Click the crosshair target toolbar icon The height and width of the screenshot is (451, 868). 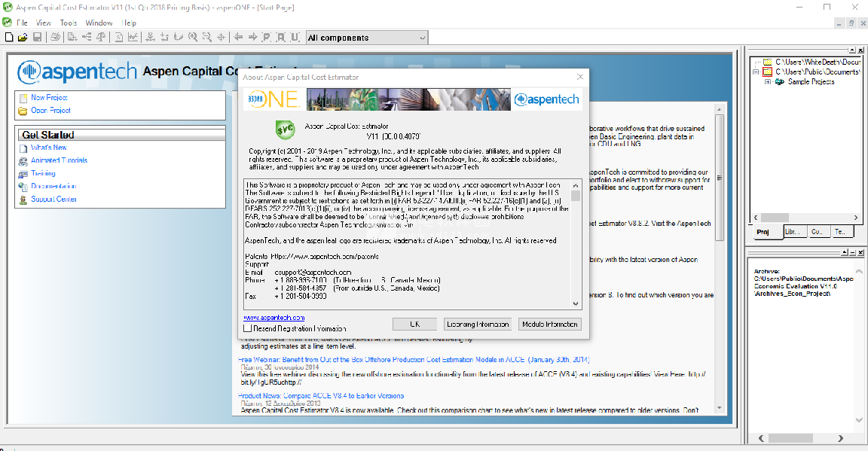tap(221, 37)
